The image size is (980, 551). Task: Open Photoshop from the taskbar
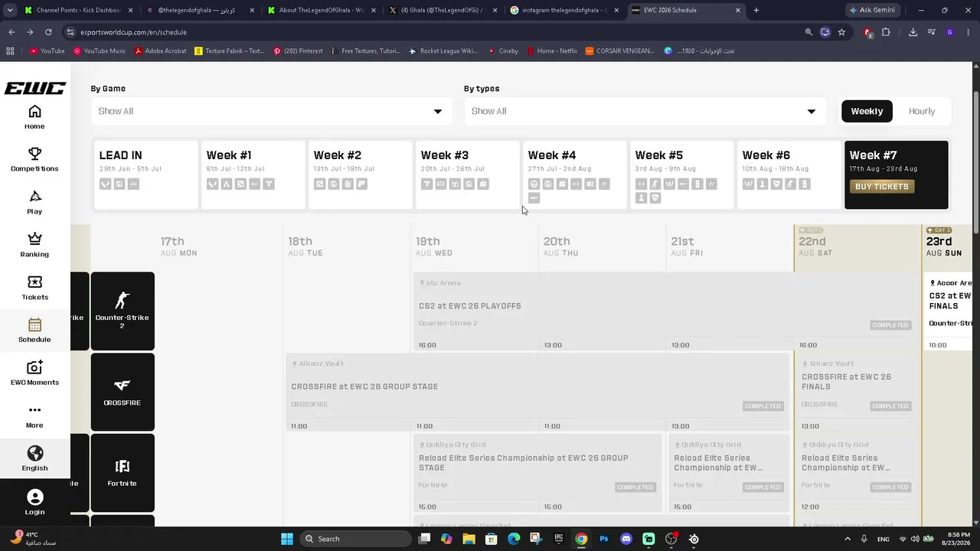pos(604,539)
